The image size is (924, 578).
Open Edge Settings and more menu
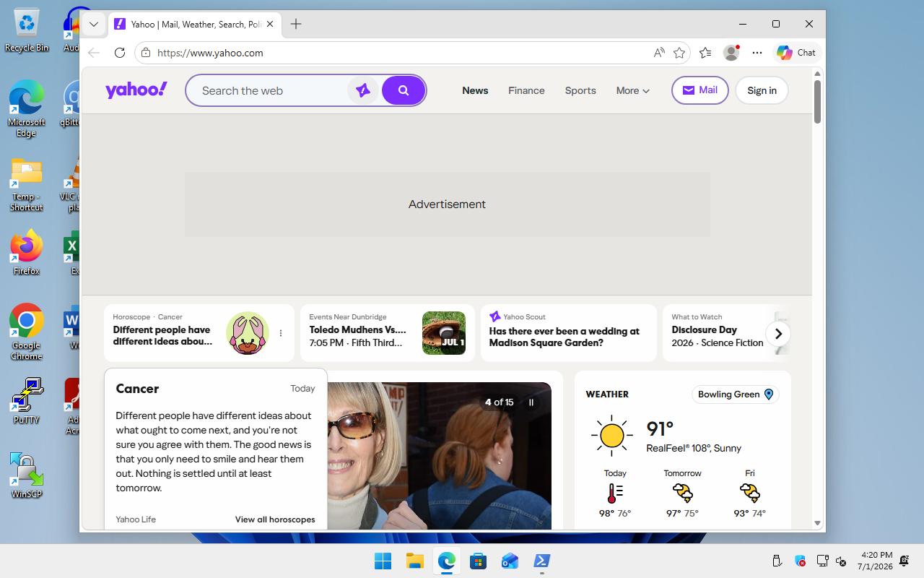coord(757,53)
